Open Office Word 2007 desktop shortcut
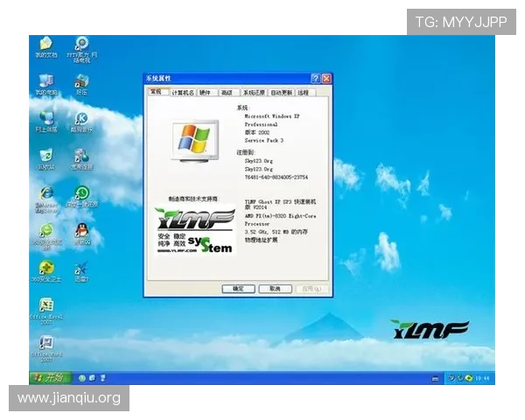This screenshot has height=420, width=525. pyautogui.click(x=45, y=343)
